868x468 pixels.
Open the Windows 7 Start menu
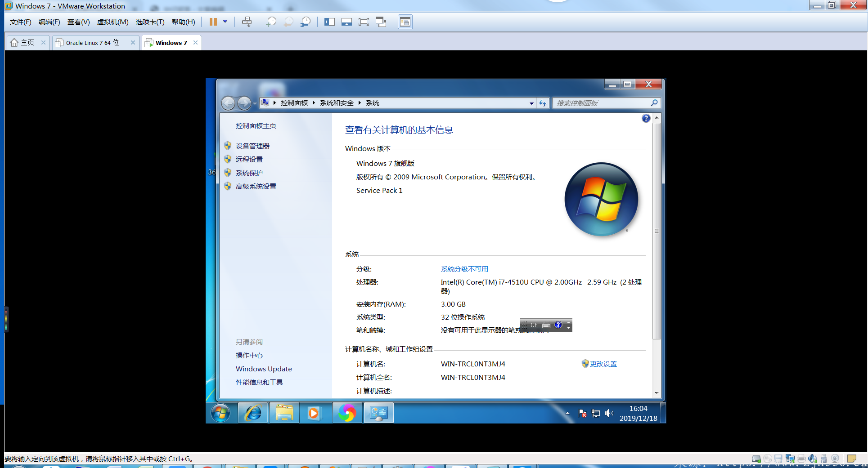[220, 413]
